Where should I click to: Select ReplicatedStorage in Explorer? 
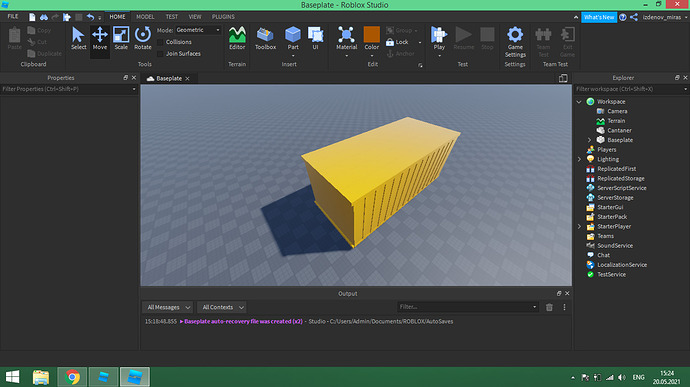tap(620, 178)
